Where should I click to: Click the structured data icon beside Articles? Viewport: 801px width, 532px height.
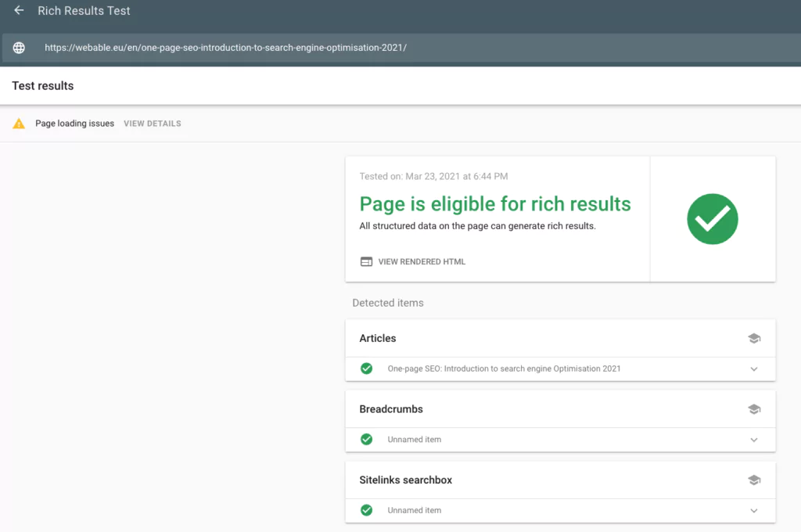(x=754, y=338)
